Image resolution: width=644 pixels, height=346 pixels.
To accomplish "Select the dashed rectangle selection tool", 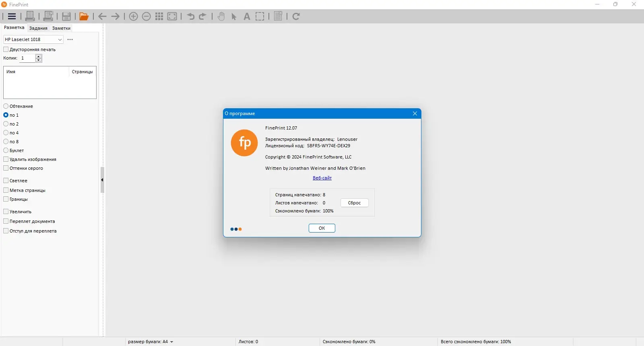I will [x=260, y=16].
